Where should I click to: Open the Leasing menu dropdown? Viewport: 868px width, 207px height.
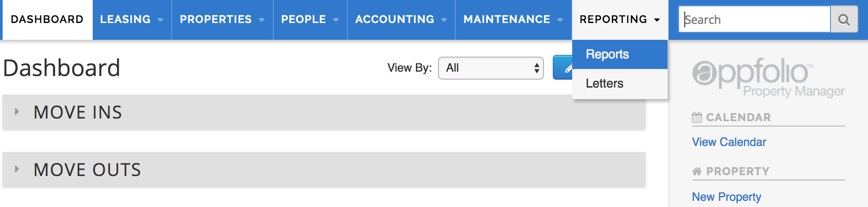click(x=132, y=19)
